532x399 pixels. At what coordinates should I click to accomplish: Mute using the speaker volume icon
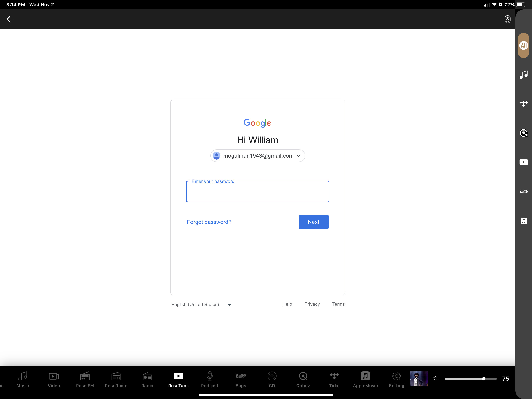(x=436, y=379)
